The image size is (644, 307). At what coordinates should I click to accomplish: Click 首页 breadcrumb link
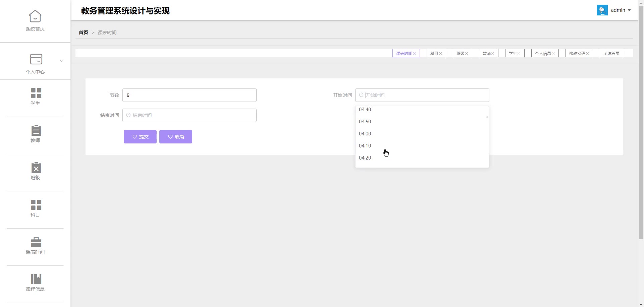84,33
